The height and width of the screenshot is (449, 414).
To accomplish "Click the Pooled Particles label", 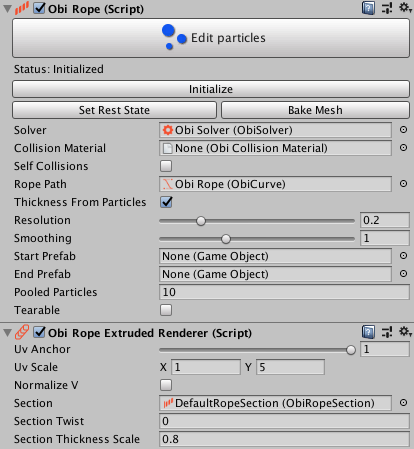I will coord(56,292).
